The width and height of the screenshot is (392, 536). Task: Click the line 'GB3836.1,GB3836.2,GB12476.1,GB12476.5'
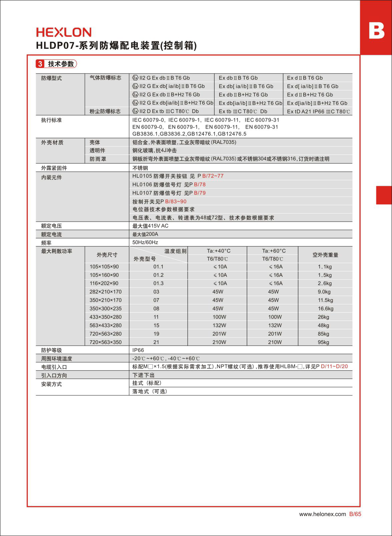(x=189, y=134)
